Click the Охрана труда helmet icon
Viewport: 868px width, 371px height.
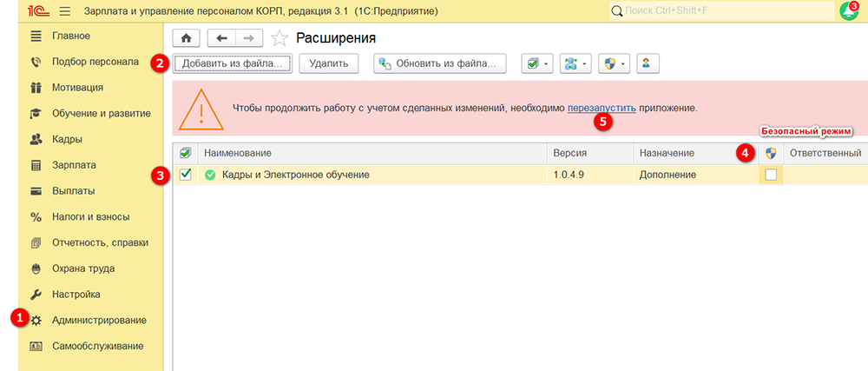point(36,268)
